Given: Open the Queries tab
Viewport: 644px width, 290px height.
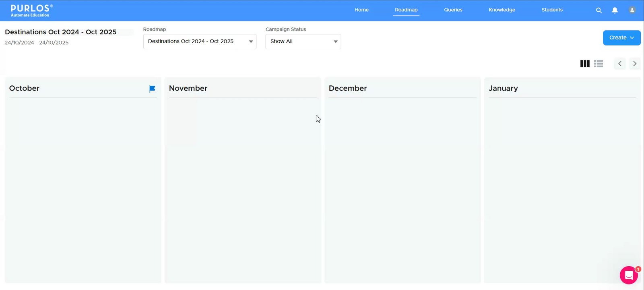Looking at the screenshot, I should 453,10.
